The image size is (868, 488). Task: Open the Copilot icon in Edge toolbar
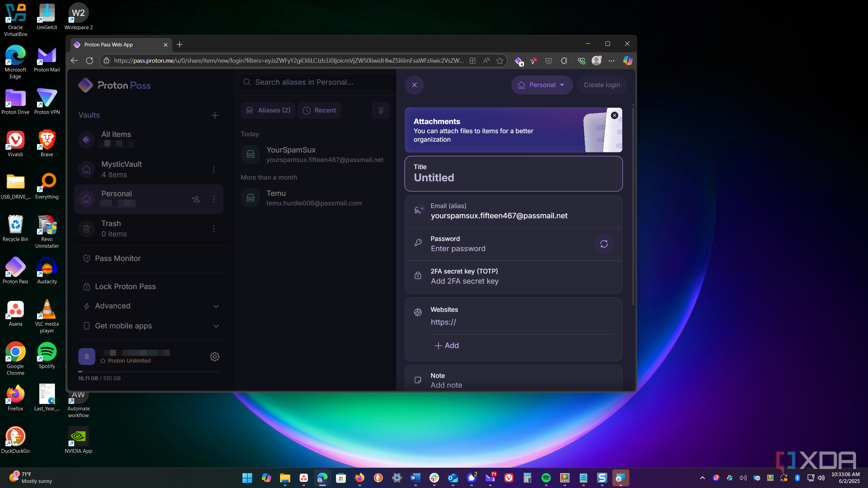628,61
